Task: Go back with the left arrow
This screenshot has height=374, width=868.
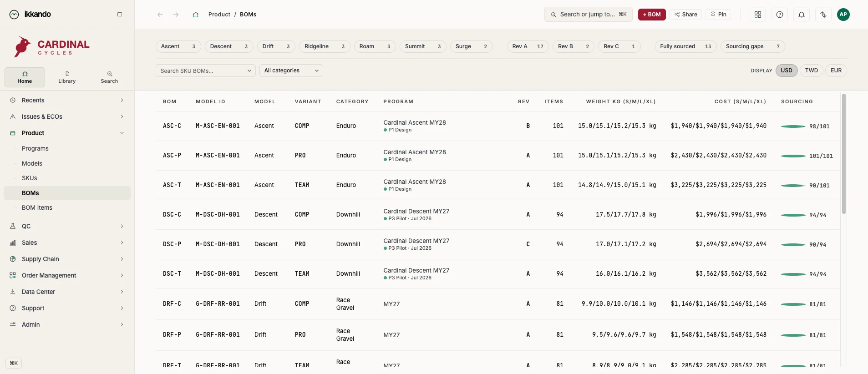Action: click(x=160, y=15)
